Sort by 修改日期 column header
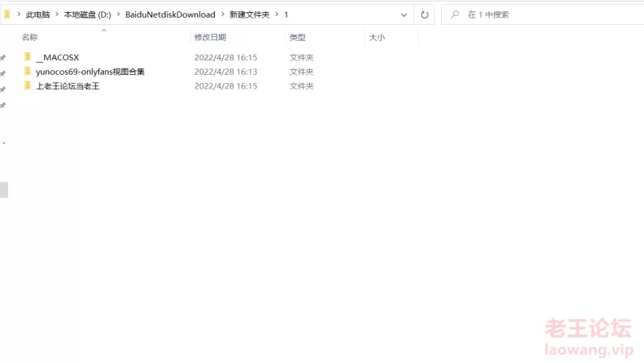The height and width of the screenshot is (363, 644). coord(210,37)
